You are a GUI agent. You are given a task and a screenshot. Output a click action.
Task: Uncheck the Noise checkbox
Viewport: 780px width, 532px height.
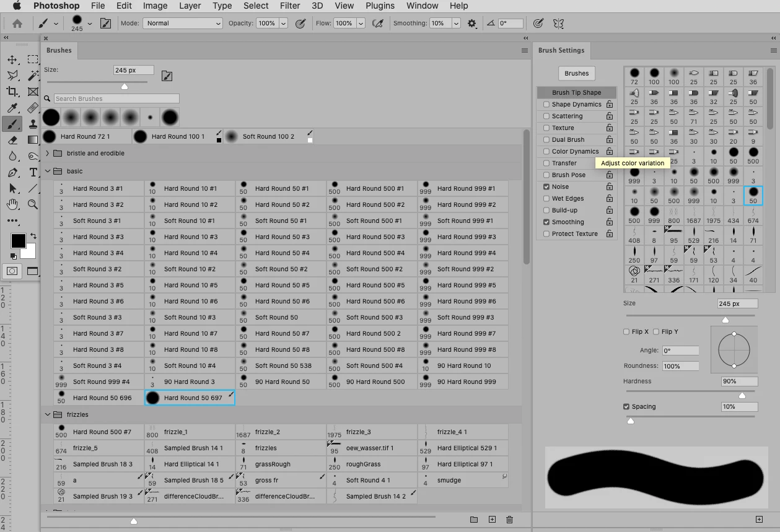point(546,186)
